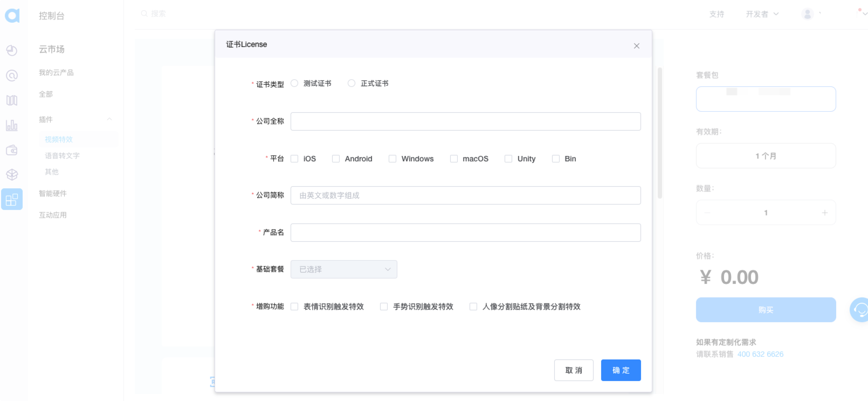
Task: Focus the 公司全称 input field
Action: [466, 121]
